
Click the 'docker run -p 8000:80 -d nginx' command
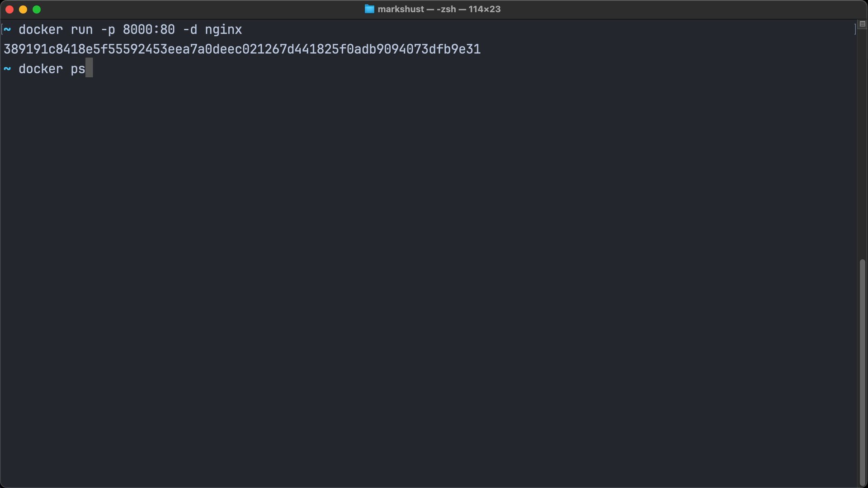point(130,30)
